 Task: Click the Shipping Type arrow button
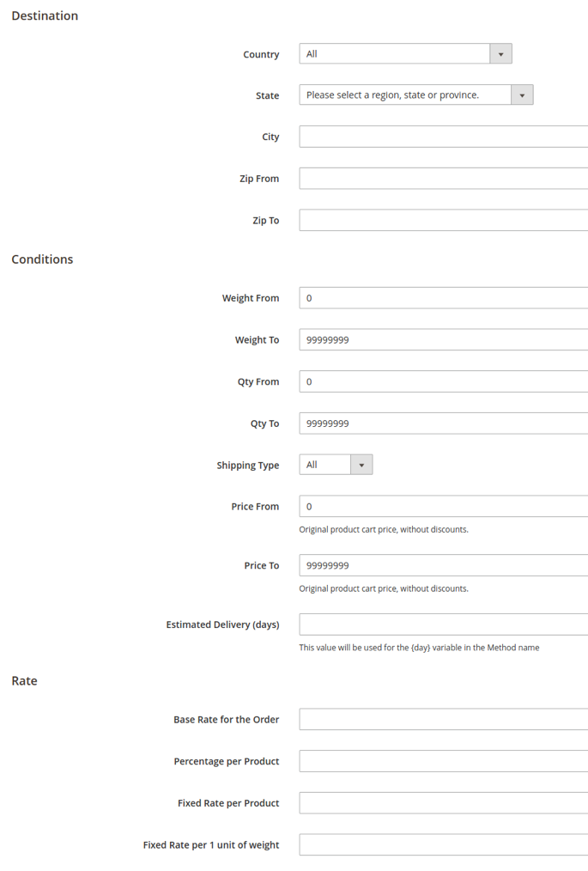(361, 465)
